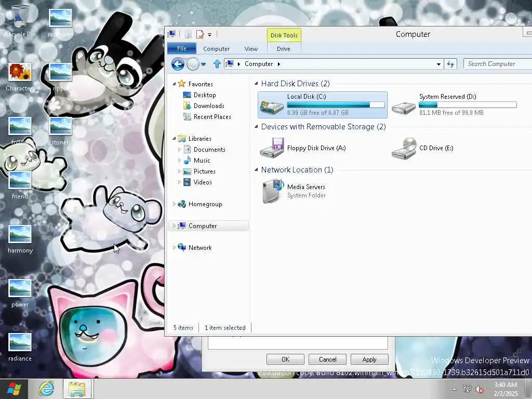The image size is (532, 399).
Task: Open the Pictures library
Action: 199,171
